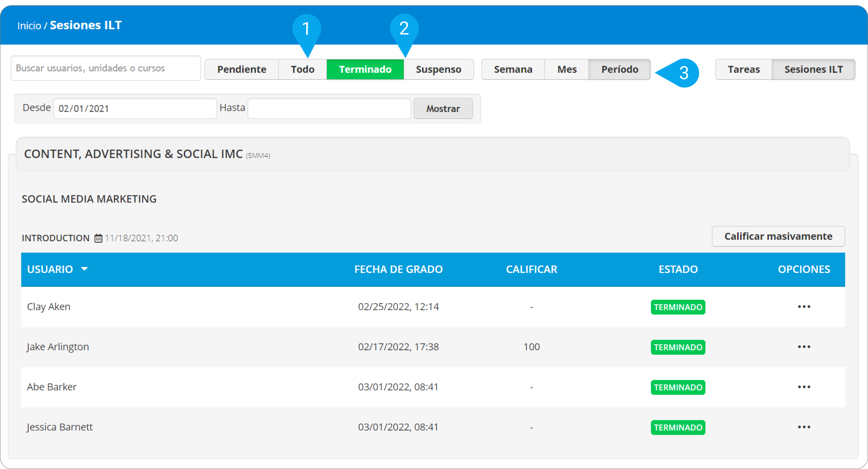Open options menu for Jake Arlington
Image resolution: width=868 pixels, height=469 pixels.
point(804,346)
